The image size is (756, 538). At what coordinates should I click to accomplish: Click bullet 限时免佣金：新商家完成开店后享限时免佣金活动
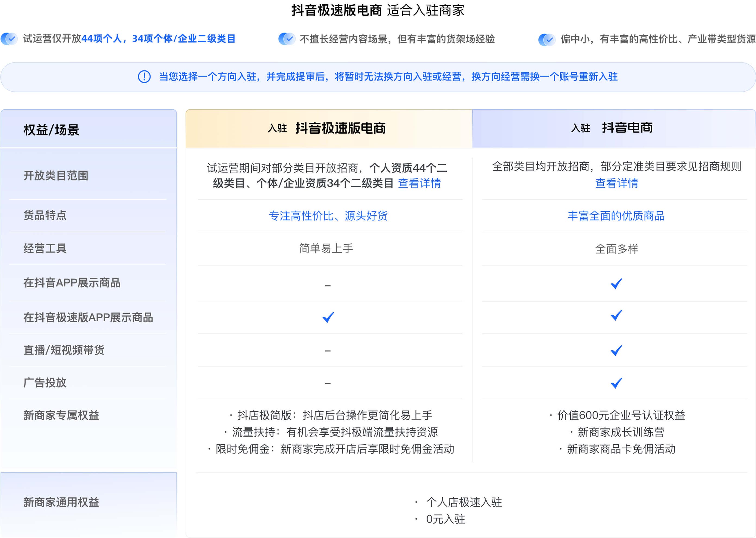pyautogui.click(x=331, y=449)
